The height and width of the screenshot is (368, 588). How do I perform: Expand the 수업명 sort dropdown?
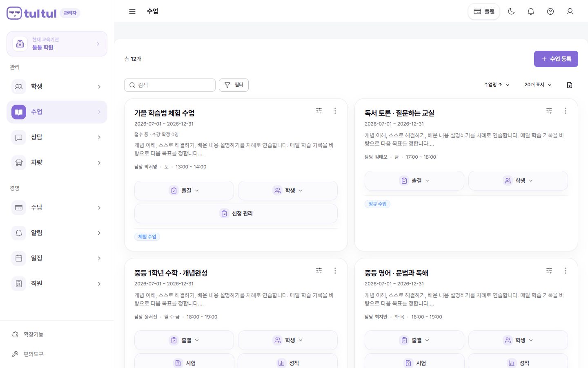pyautogui.click(x=497, y=85)
